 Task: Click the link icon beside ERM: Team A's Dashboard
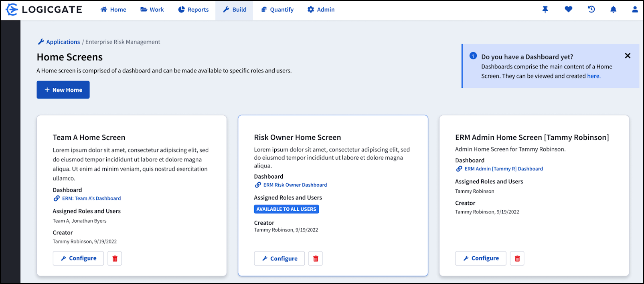pos(57,198)
